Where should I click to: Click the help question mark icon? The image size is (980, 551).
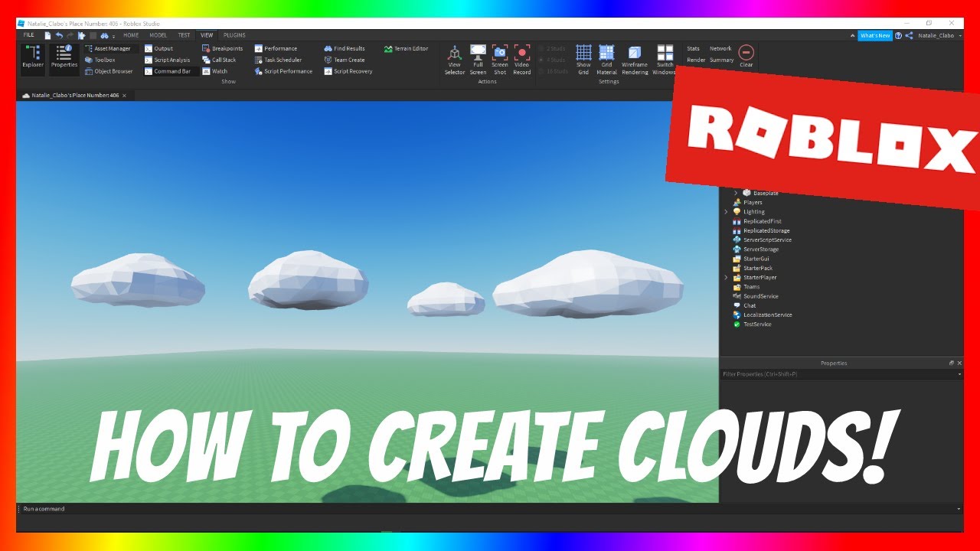tap(899, 35)
